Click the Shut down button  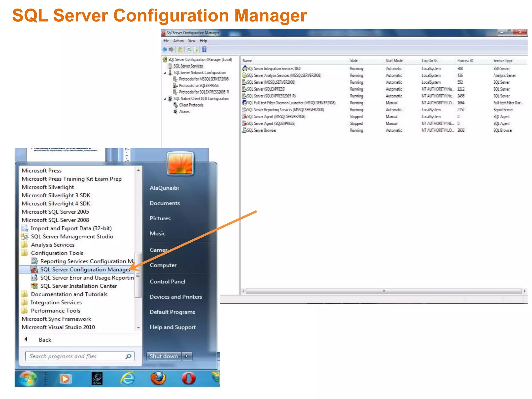[164, 356]
